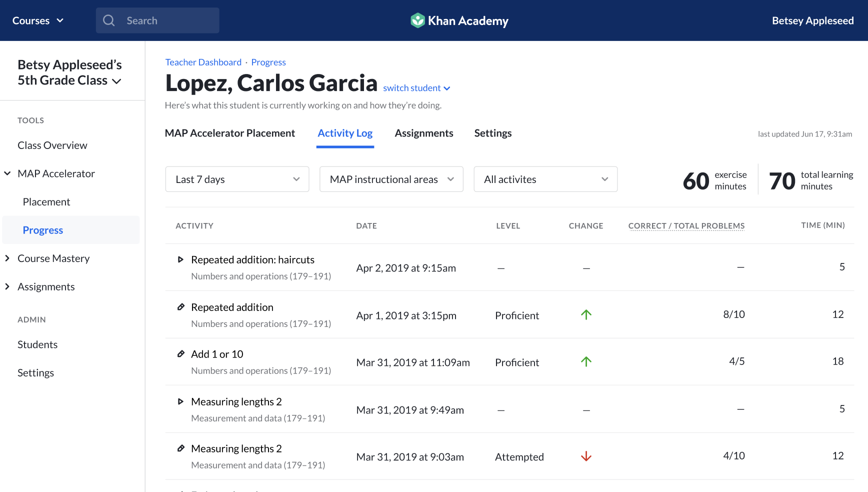Screen dimensions: 868x492
Task: Click the green up arrow in Repeated addition row
Action: (586, 314)
